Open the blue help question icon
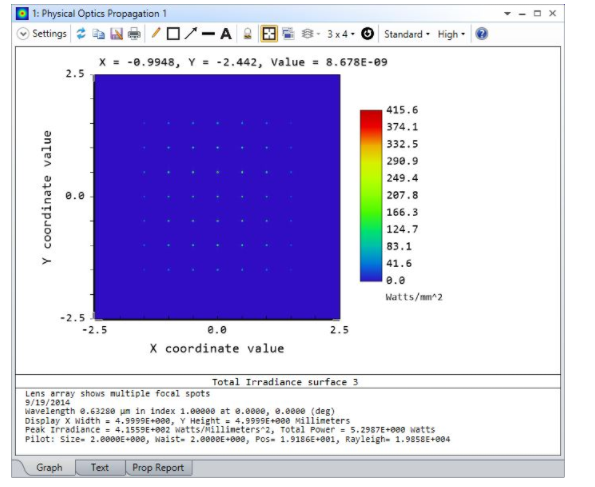595x487 pixels. 482,34
